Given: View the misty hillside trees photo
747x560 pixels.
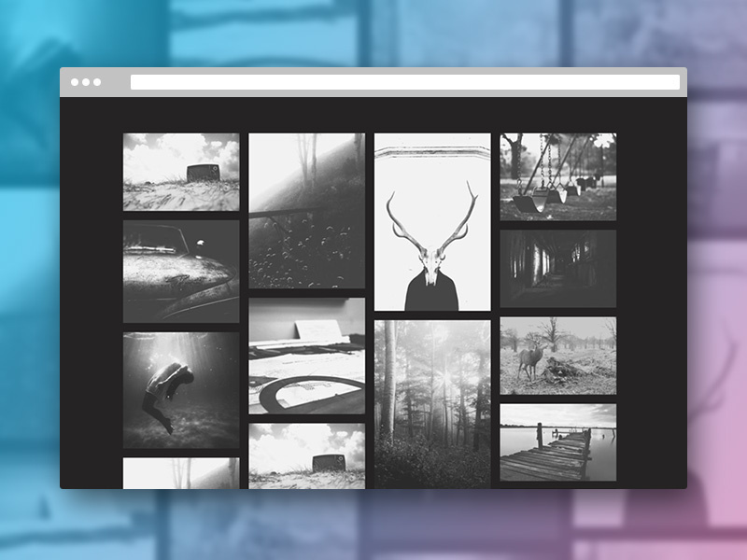Looking at the screenshot, I should pos(304,173).
